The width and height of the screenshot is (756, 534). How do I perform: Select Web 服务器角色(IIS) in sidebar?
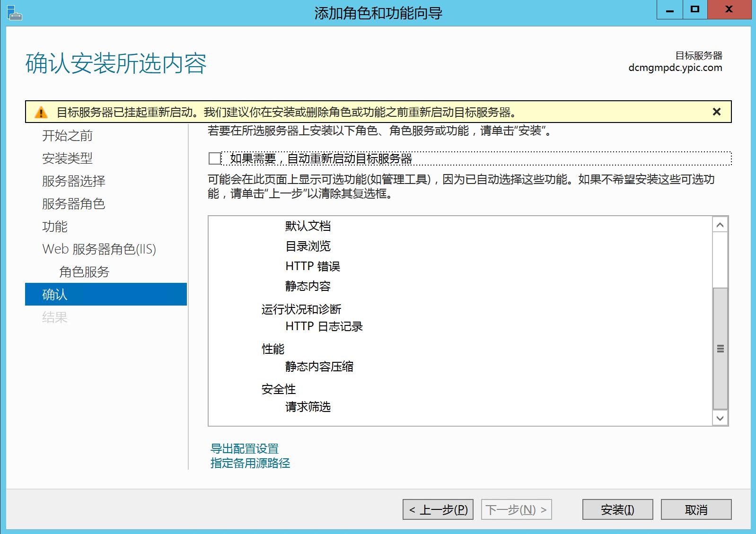coord(99,249)
